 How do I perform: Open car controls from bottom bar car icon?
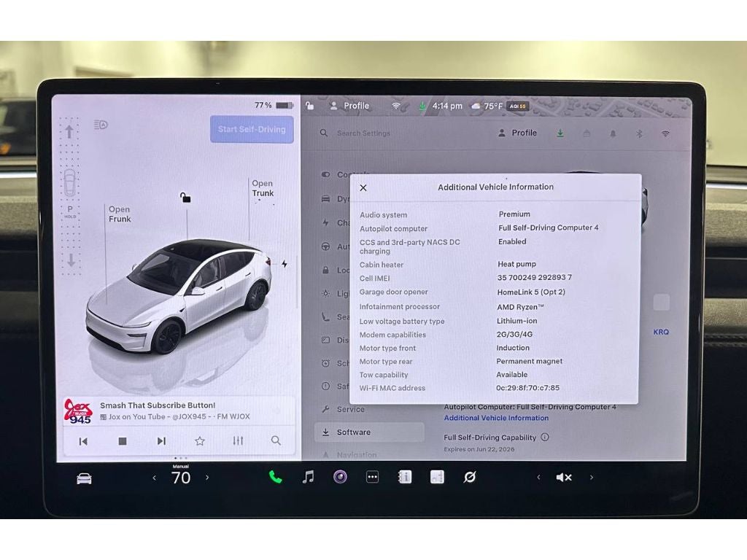click(x=85, y=478)
